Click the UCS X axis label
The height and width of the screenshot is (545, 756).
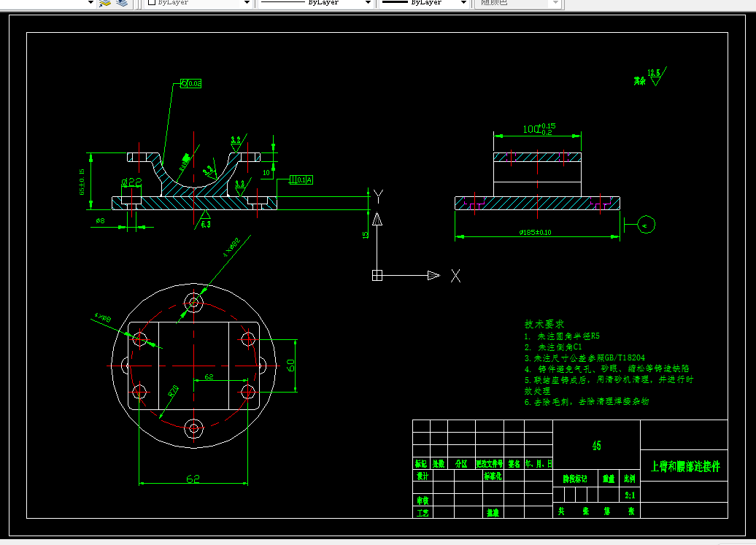pos(455,276)
